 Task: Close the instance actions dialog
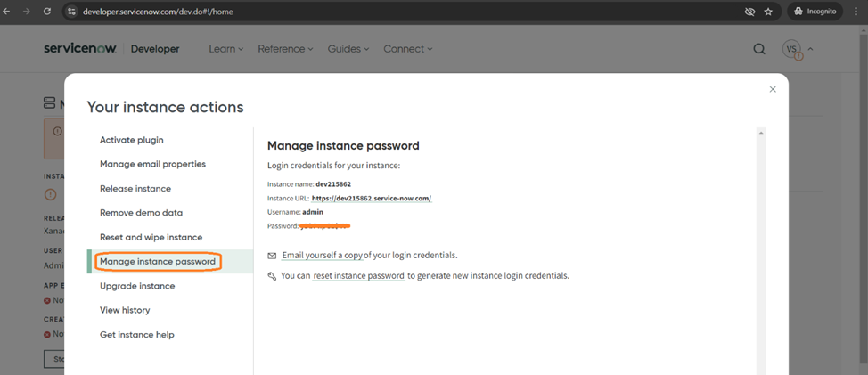[773, 89]
